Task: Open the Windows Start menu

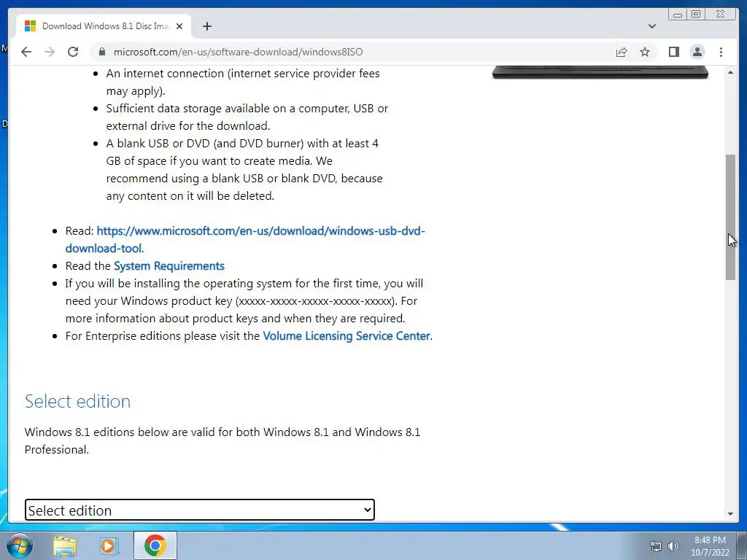Action: click(x=20, y=545)
